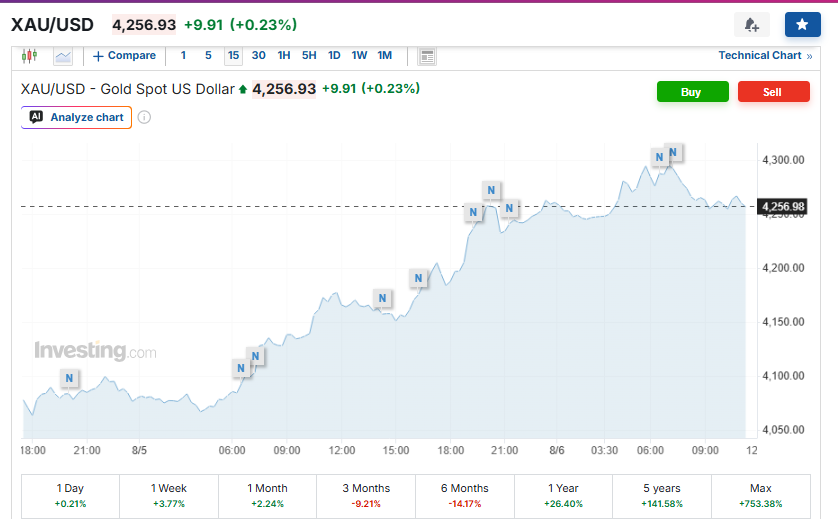The image size is (838, 519).
Task: Click the AI Analyze chart button
Action: point(76,117)
